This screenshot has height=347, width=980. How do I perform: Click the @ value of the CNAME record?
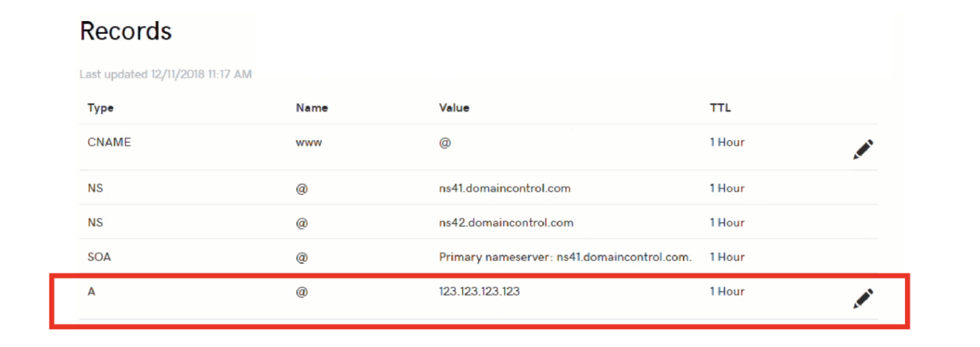pyautogui.click(x=445, y=143)
